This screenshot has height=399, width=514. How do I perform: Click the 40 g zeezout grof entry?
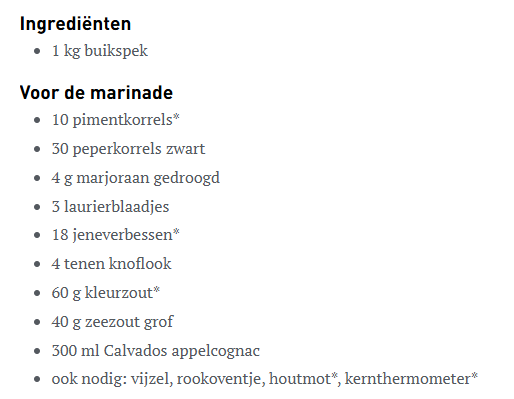pyautogui.click(x=112, y=322)
